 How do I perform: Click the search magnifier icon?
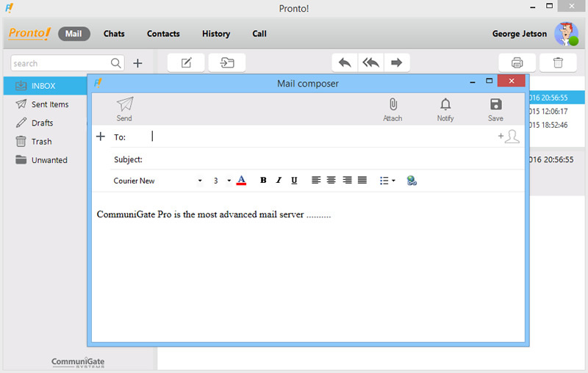116,63
